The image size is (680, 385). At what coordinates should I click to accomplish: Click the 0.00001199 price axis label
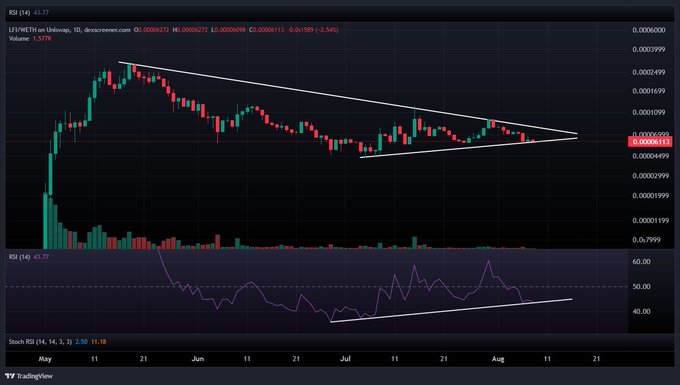650,221
